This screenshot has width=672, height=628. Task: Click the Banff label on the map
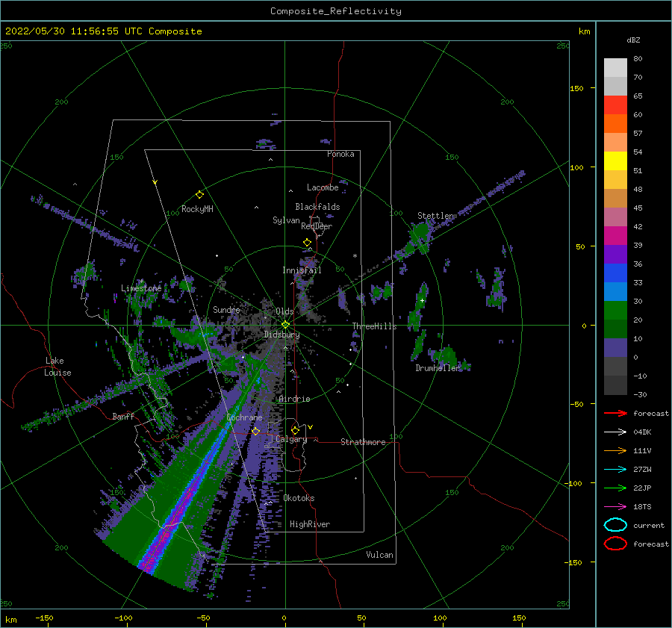coord(123,416)
